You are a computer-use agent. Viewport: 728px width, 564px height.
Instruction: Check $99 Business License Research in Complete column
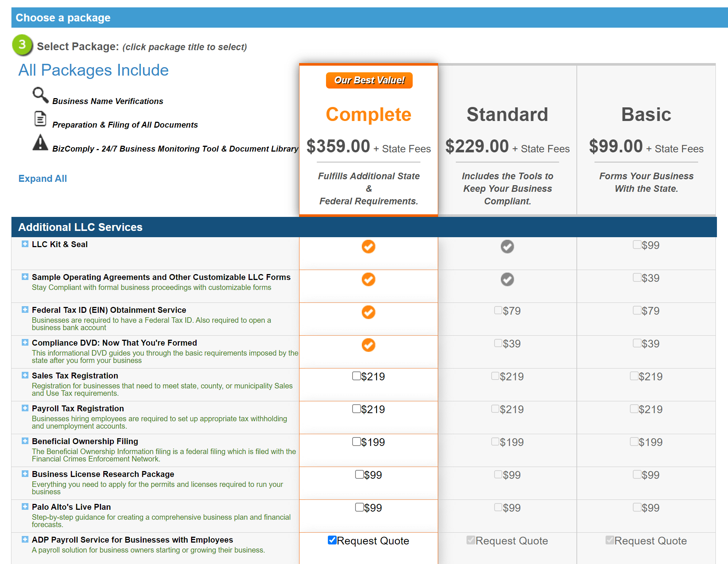click(x=359, y=474)
